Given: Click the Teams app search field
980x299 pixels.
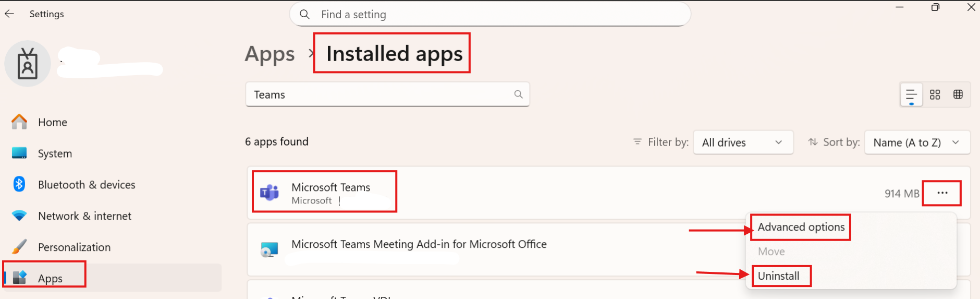Looking at the screenshot, I should (387, 94).
